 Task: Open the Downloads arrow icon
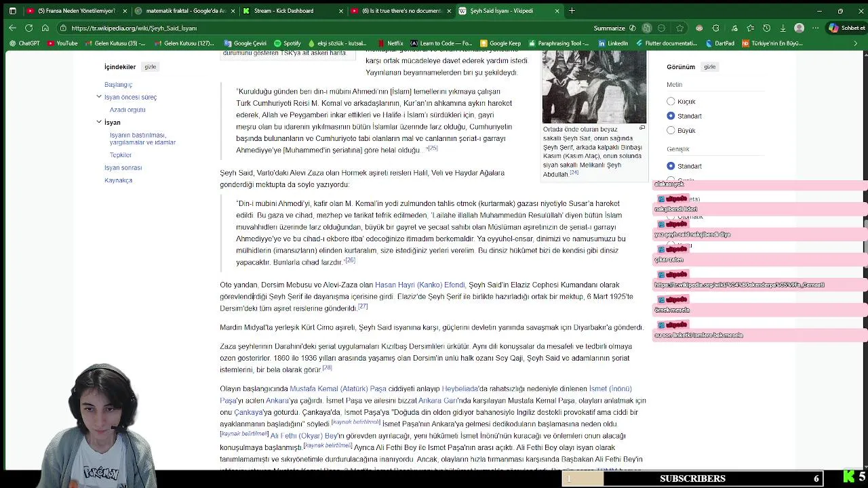[x=783, y=28]
